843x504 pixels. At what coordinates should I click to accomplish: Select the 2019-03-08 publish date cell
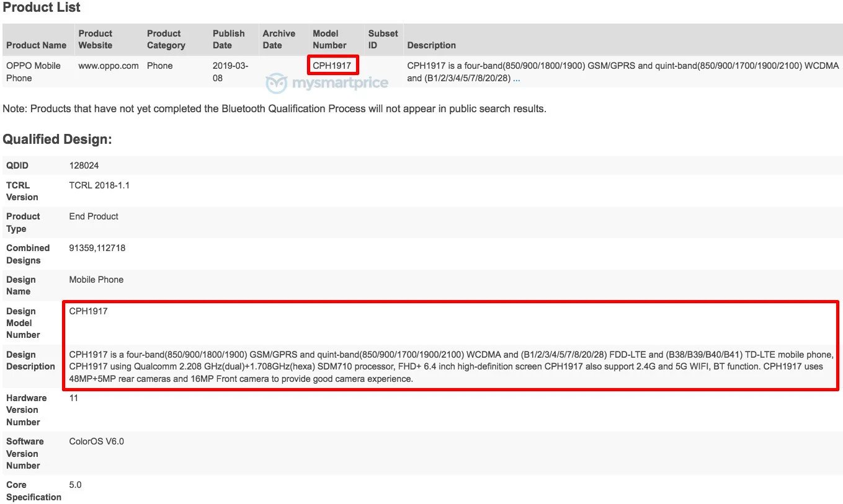coord(230,72)
